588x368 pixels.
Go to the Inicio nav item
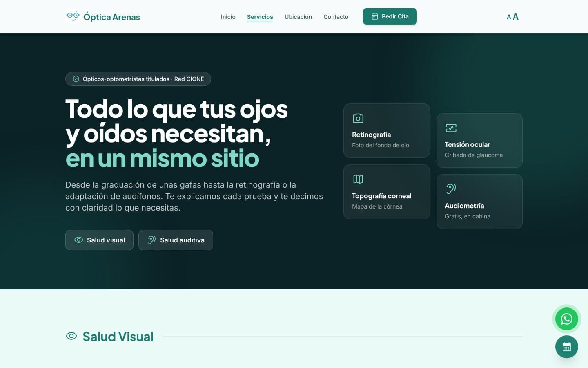click(228, 17)
